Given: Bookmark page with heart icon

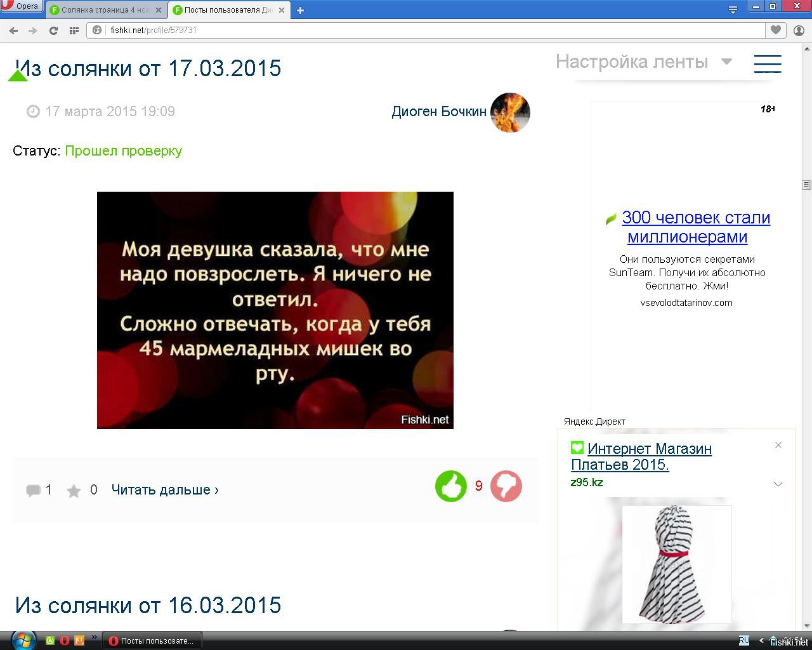Looking at the screenshot, I should click(x=775, y=30).
